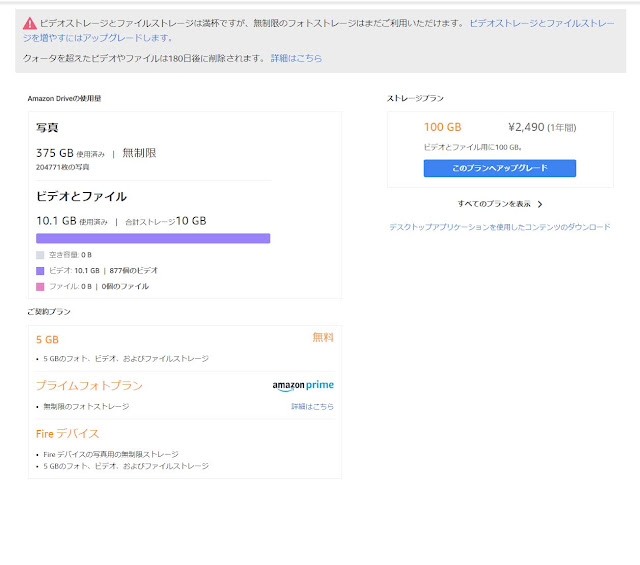Select the 100 GB plan heading
640x565 pixels.
[x=442, y=127]
